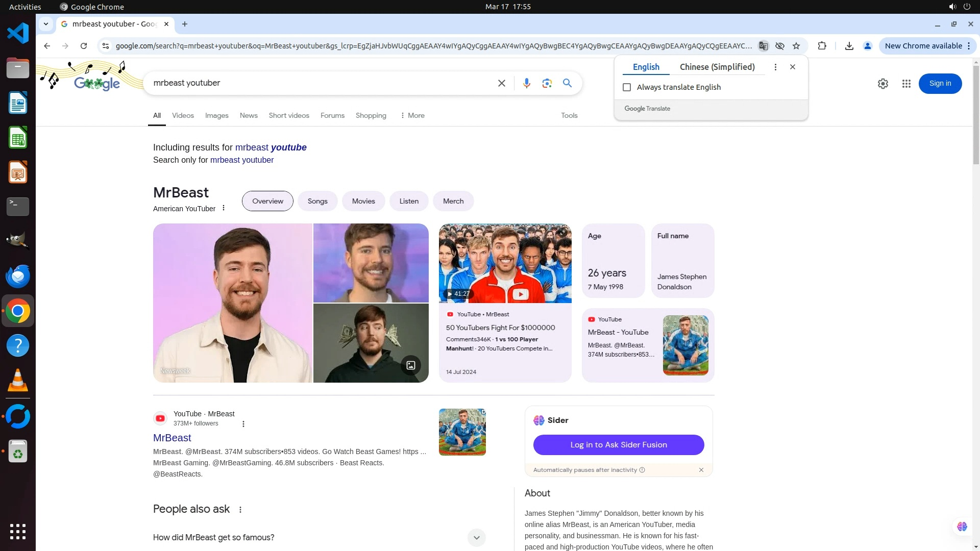Open Chrome downloads icon

(x=849, y=46)
